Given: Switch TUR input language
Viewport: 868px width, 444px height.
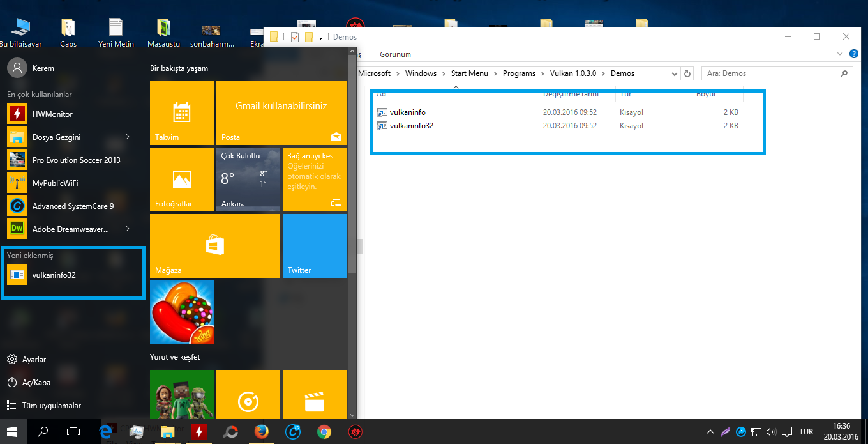Looking at the screenshot, I should coord(806,432).
